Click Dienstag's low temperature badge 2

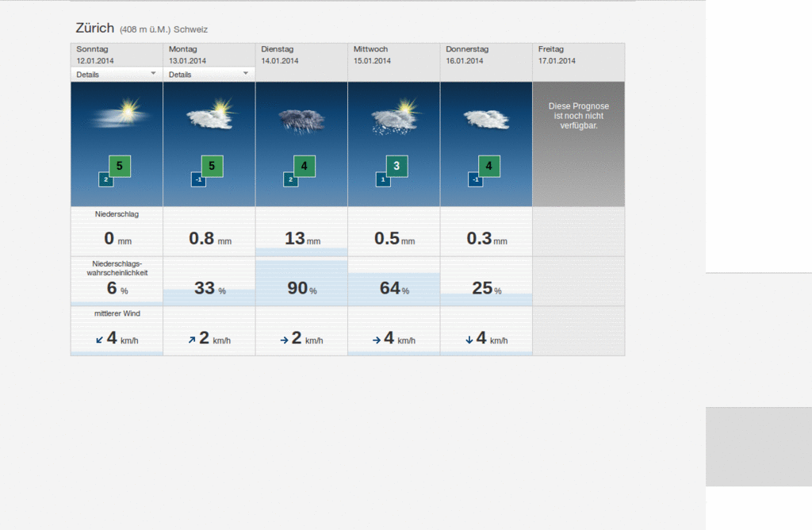click(290, 180)
